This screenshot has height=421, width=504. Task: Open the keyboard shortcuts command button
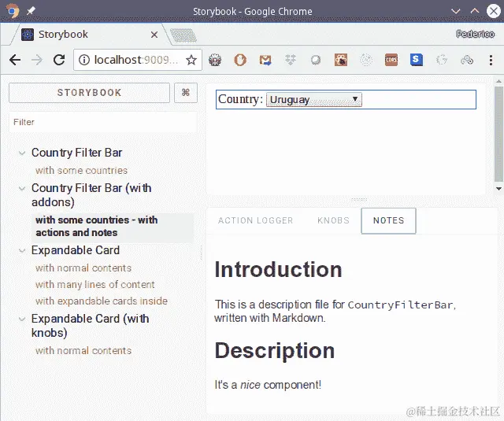click(186, 93)
